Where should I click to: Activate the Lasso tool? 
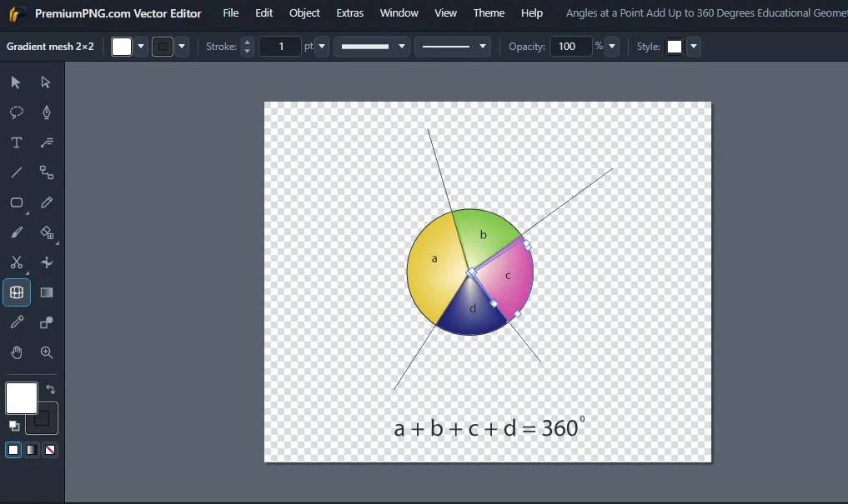coord(16,112)
